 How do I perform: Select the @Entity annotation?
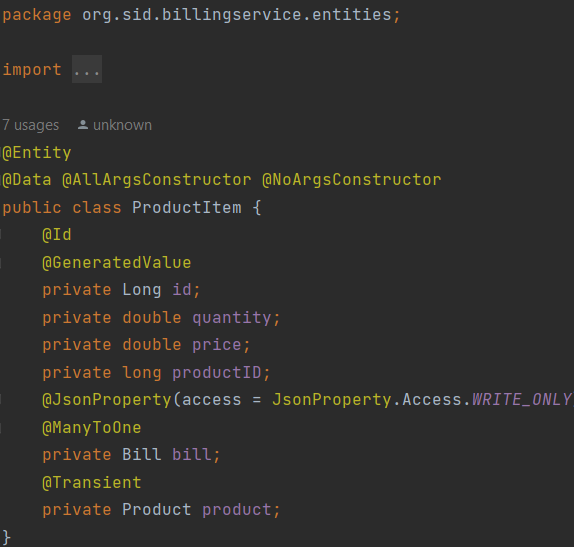click(x=37, y=153)
